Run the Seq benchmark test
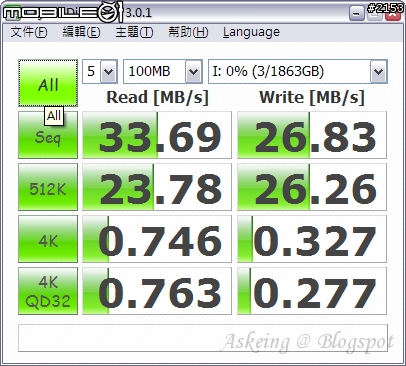The height and width of the screenshot is (366, 406). (48, 135)
